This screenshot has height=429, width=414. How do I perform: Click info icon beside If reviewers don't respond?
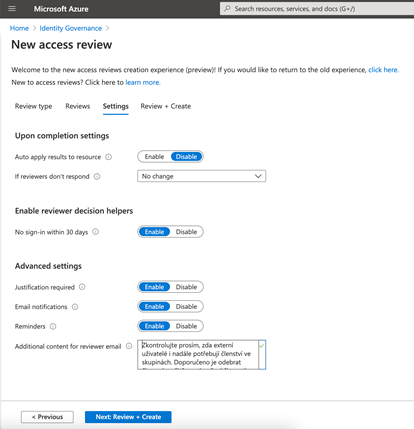point(97,177)
